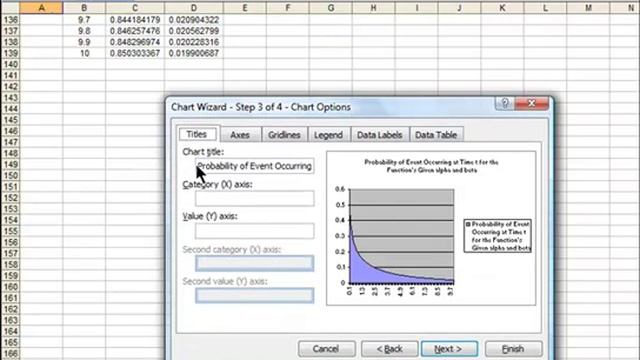This screenshot has height=360, width=640.
Task: Select row 140 header
Action: 10,64
